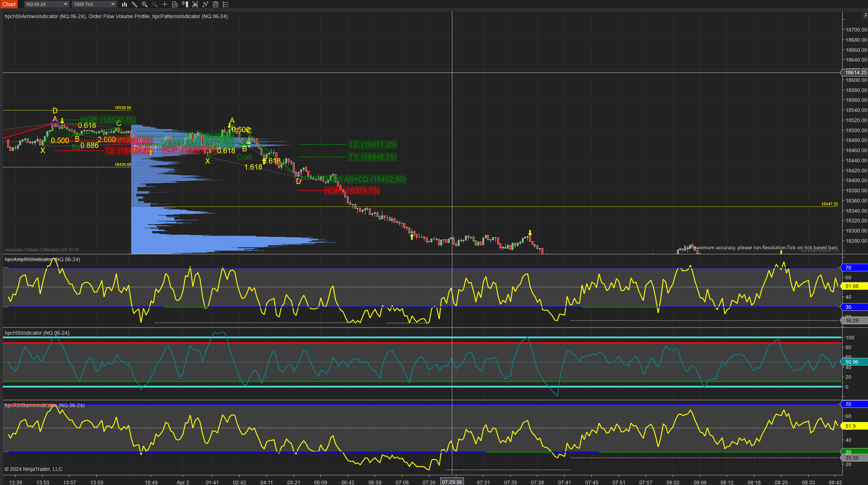Viewport: 868px width, 485px height.
Task: Click the yellow 51.08 RSI value label
Action: tap(854, 286)
